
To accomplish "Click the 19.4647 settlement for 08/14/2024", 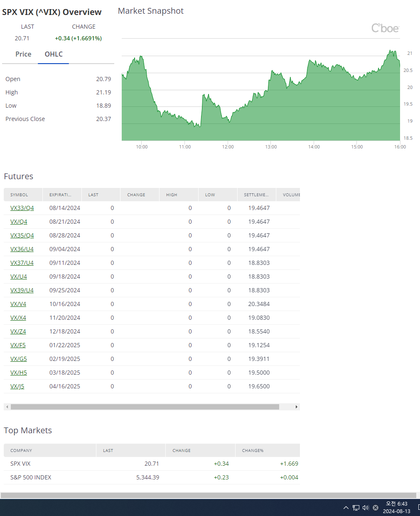I will [x=259, y=208].
